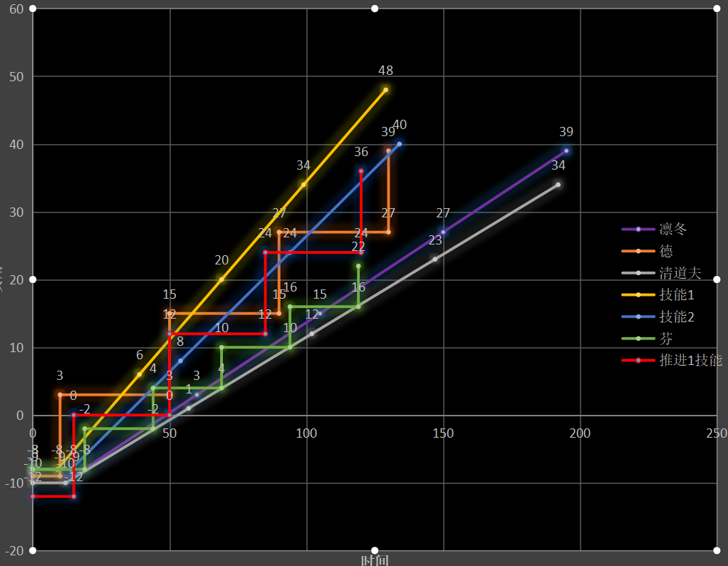Screen dimensions: 728x566
Task: Click the blue series endpoint labeled 40
Action: pos(400,144)
